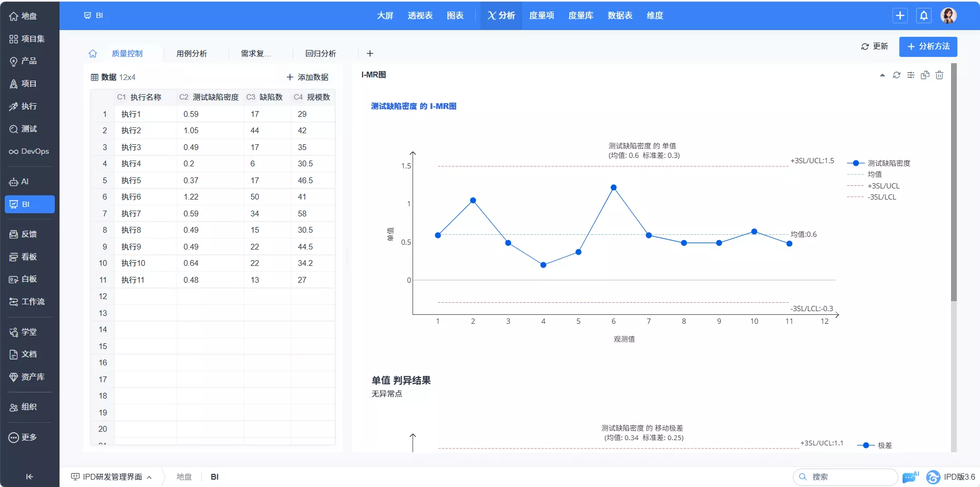The image size is (980, 487).
Task: Focus the 搜索 input field
Action: coord(846,477)
